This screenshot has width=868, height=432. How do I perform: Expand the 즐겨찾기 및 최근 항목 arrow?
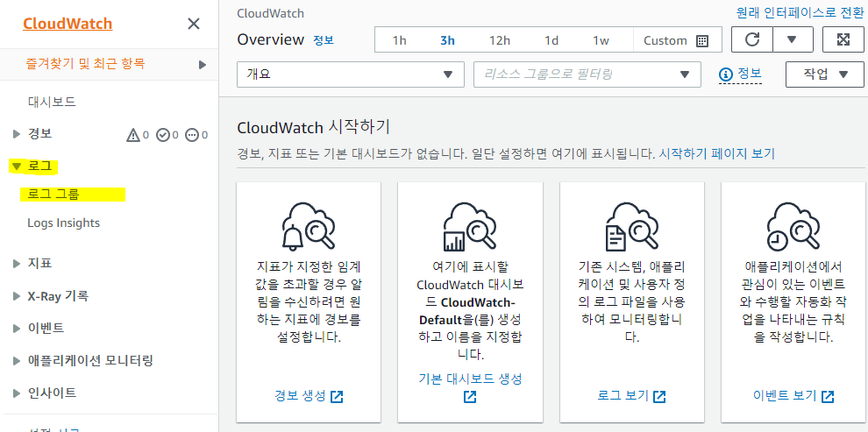click(203, 65)
